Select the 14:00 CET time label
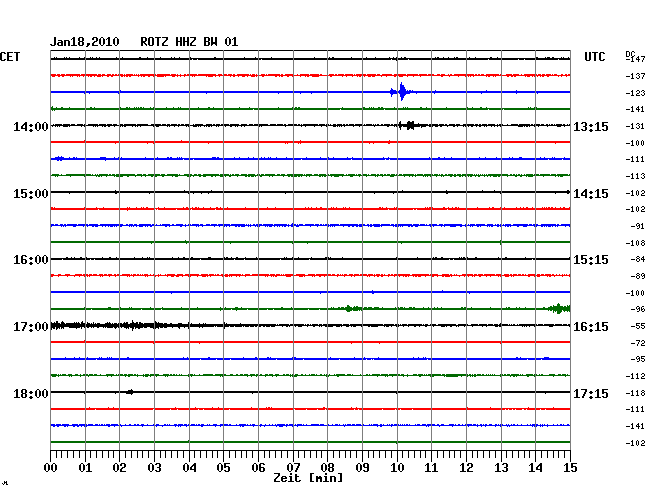The image size is (650, 494). pos(31,127)
